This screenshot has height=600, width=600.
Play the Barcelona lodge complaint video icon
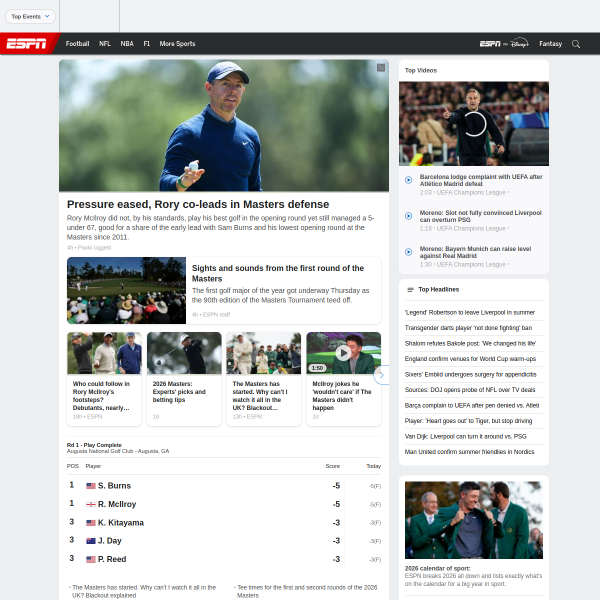(x=408, y=180)
